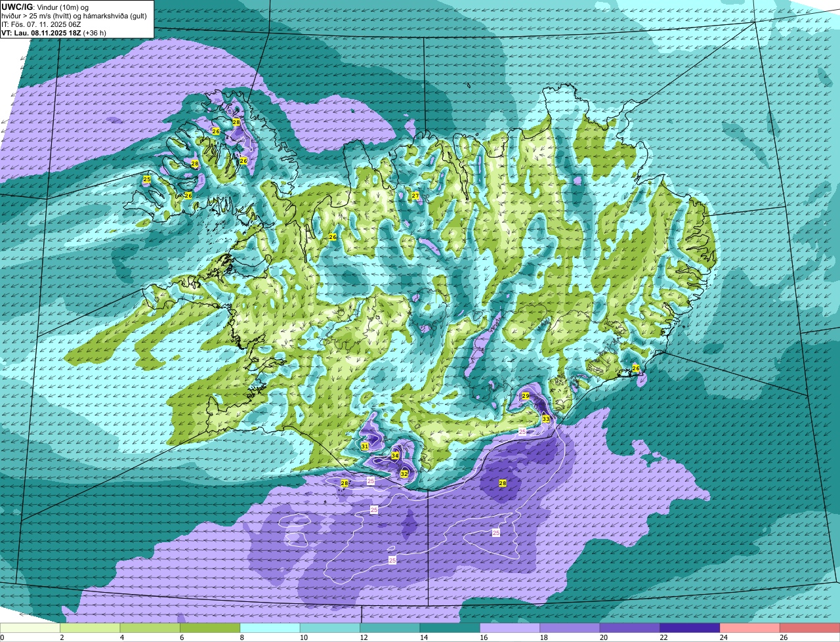Click the 14–16 m/s dark teal legend swatch

coord(450,628)
